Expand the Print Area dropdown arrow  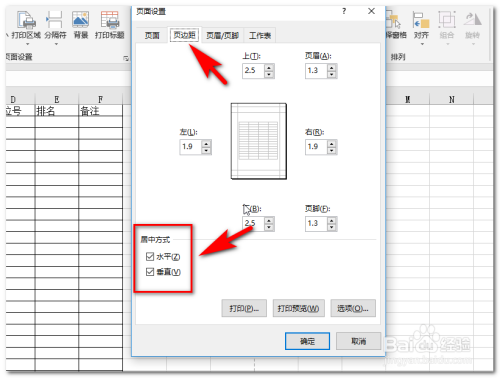click(x=27, y=44)
